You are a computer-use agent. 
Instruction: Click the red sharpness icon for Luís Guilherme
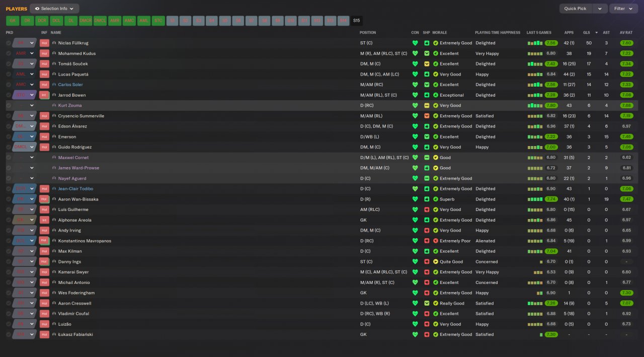[427, 209]
